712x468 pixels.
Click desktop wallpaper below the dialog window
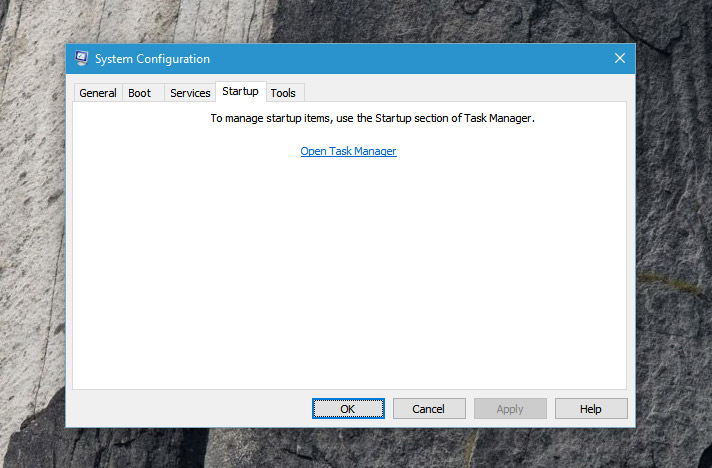pos(350,448)
